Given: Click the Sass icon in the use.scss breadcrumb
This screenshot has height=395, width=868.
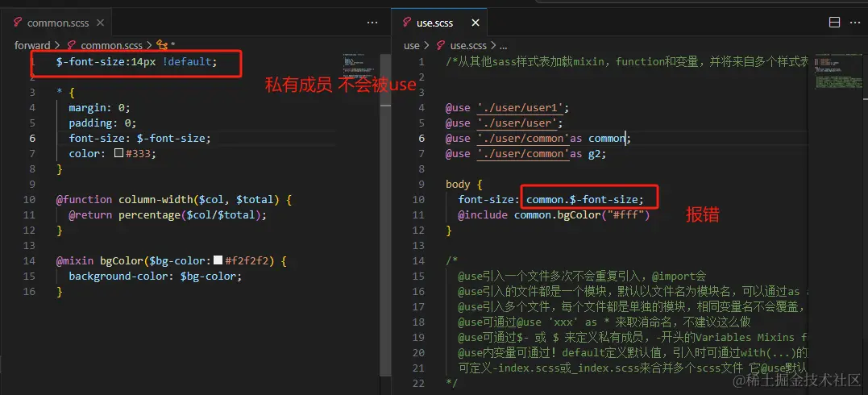Looking at the screenshot, I should 441,45.
